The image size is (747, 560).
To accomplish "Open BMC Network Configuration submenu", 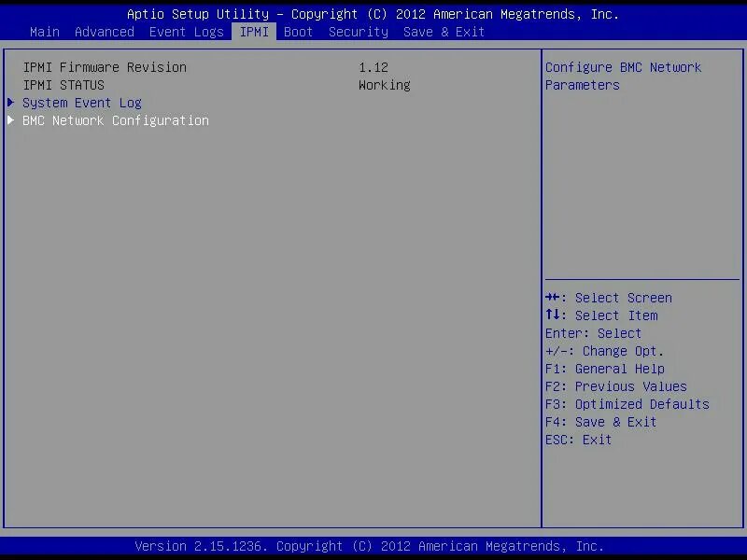I will (116, 120).
